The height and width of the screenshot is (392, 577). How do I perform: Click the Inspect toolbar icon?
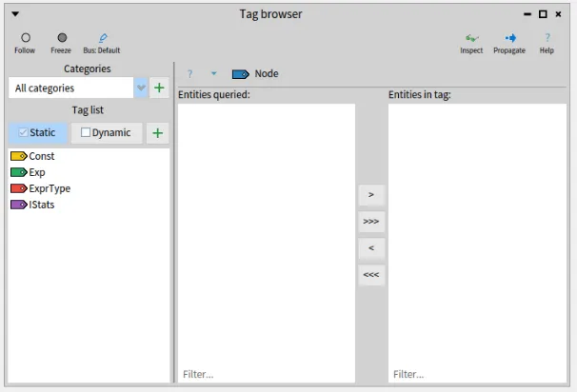[x=471, y=38]
